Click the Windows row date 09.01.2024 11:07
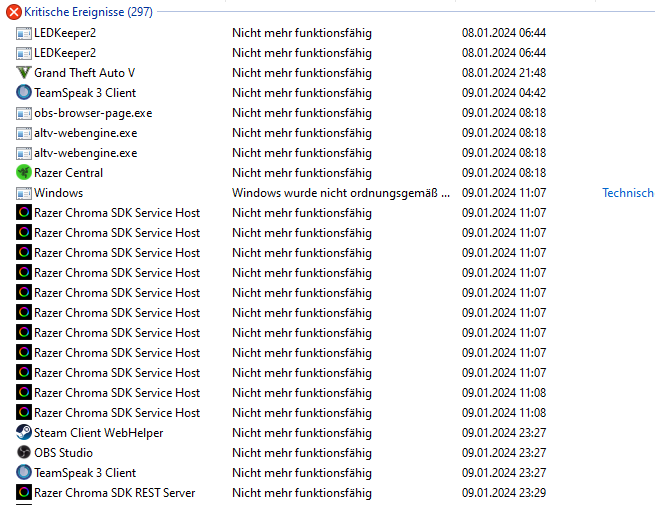655x505 pixels. click(504, 193)
